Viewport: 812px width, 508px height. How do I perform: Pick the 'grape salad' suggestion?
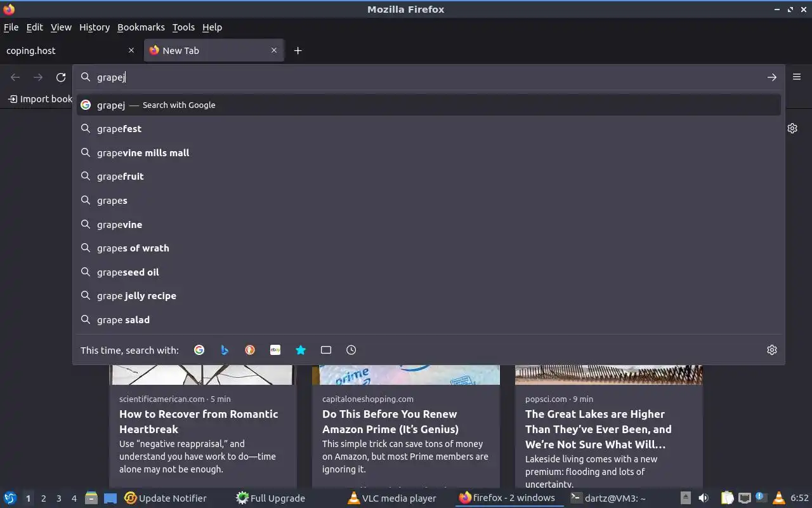[x=429, y=320]
